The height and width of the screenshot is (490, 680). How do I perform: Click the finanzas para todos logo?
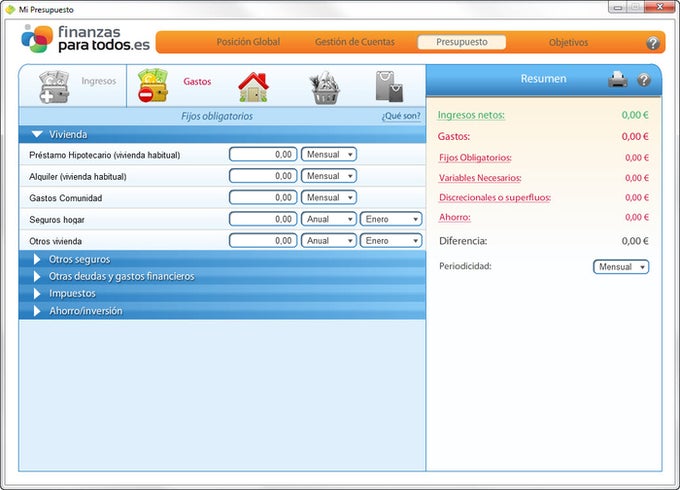[85, 39]
